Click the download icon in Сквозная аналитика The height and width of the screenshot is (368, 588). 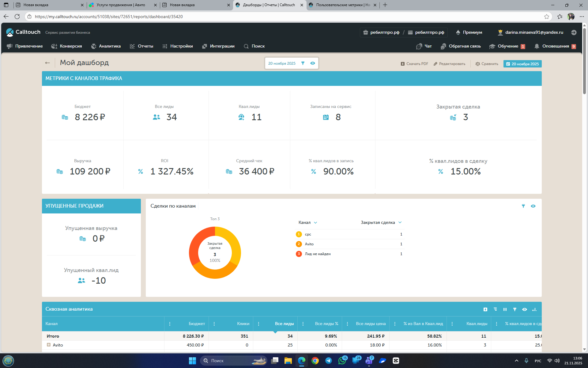click(x=485, y=309)
